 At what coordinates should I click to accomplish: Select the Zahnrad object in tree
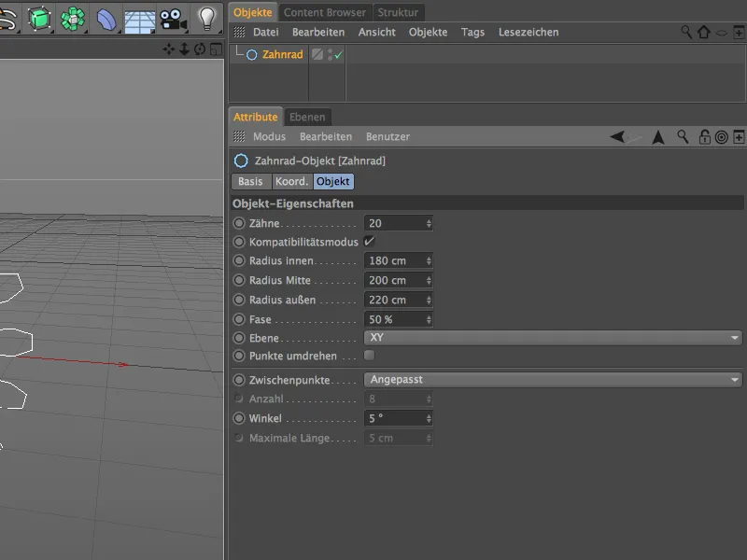coord(283,54)
